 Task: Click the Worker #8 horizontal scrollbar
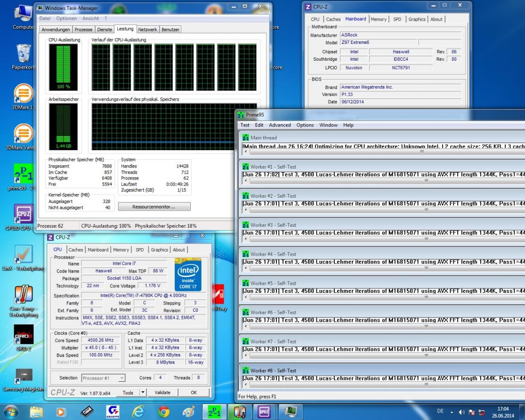pyautogui.click(x=384, y=385)
